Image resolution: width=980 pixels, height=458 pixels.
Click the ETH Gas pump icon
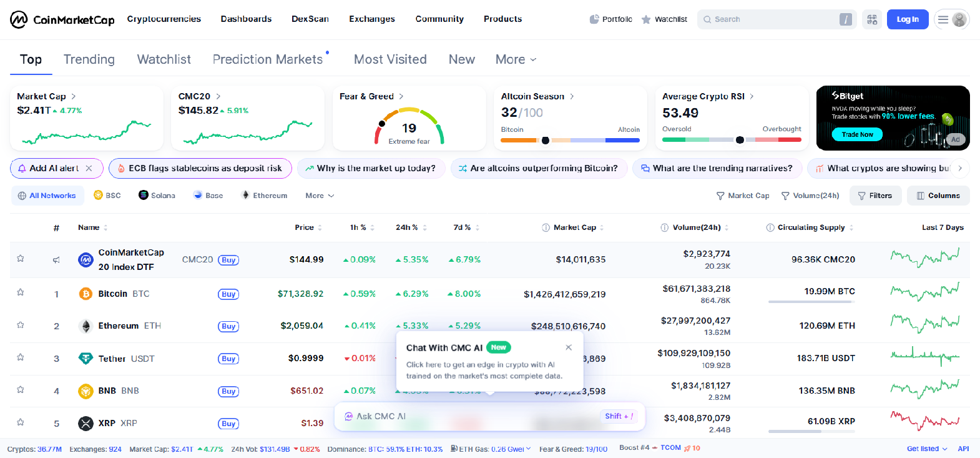tap(454, 449)
